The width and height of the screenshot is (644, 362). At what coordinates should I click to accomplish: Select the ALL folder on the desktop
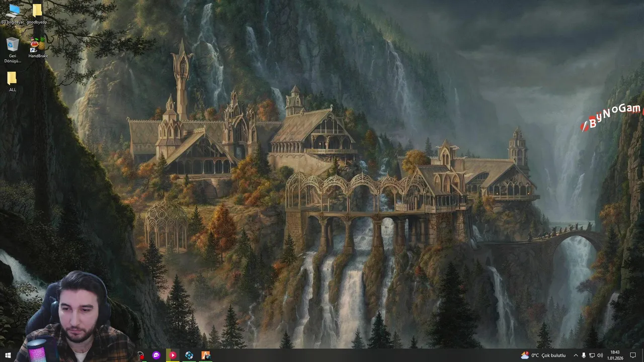[x=13, y=81]
